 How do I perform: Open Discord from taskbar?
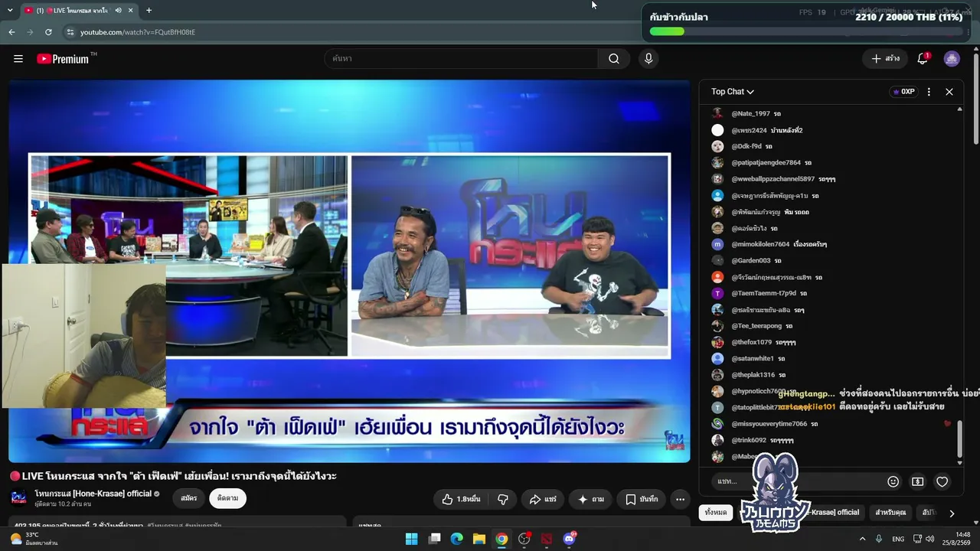coord(570,539)
